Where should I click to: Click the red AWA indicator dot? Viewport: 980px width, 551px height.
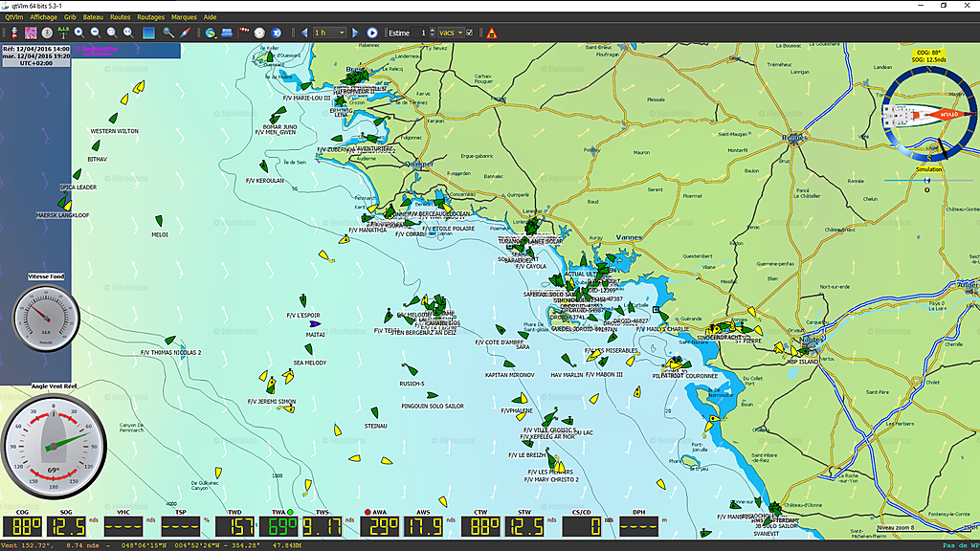point(367,513)
